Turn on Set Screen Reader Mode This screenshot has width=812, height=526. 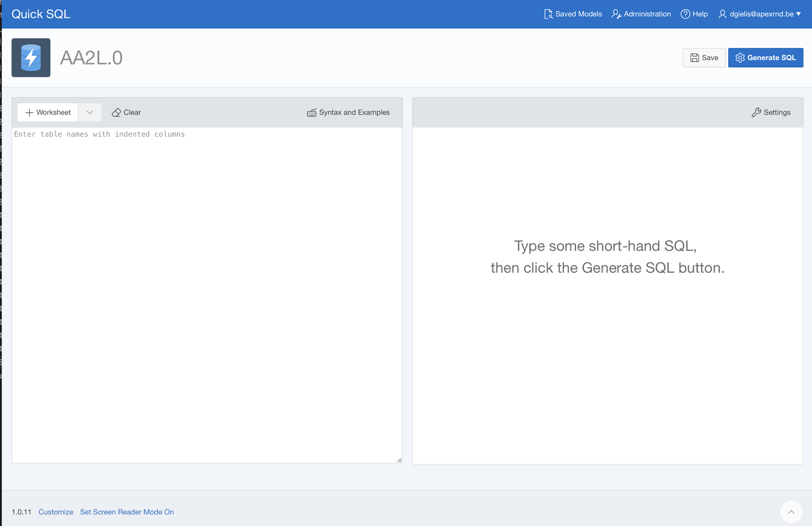tap(127, 512)
